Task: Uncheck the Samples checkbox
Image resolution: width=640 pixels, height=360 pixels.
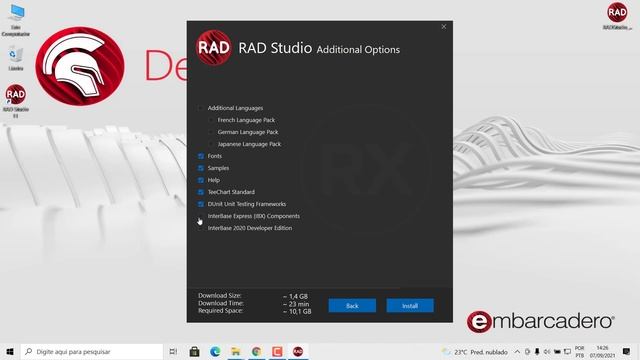Action: (x=200, y=168)
